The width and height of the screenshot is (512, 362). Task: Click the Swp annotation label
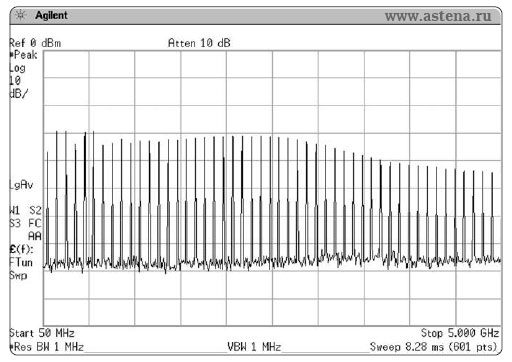[18, 276]
